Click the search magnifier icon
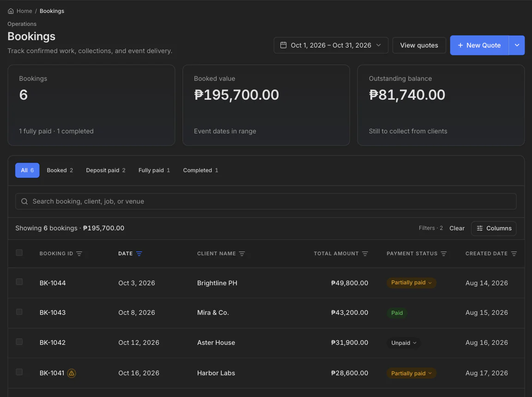Viewport: 532px width, 397px height. click(24, 201)
